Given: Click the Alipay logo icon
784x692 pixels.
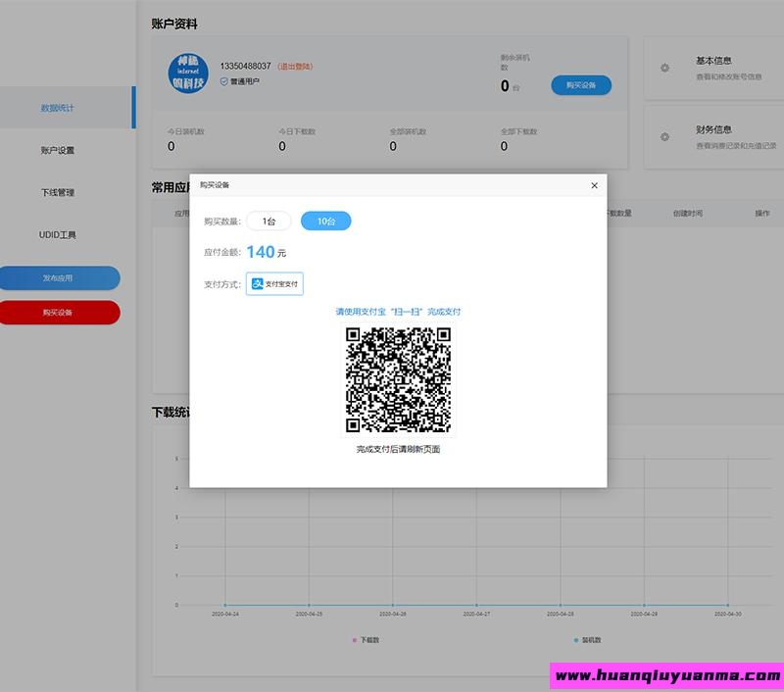Looking at the screenshot, I should (x=257, y=283).
